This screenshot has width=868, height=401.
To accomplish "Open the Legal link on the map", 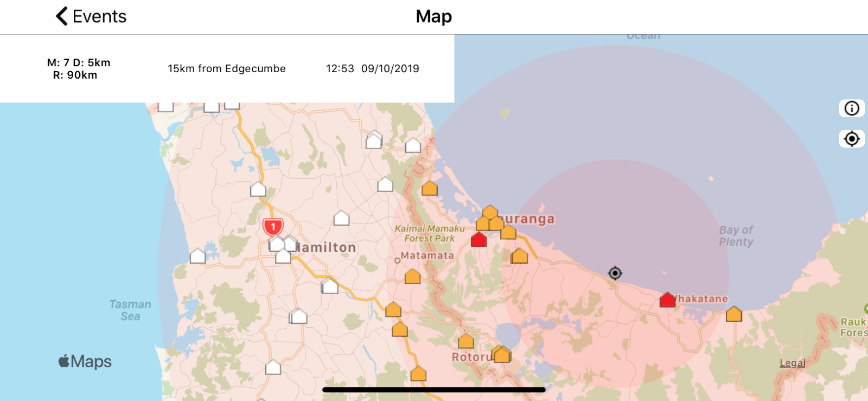I will click(792, 364).
